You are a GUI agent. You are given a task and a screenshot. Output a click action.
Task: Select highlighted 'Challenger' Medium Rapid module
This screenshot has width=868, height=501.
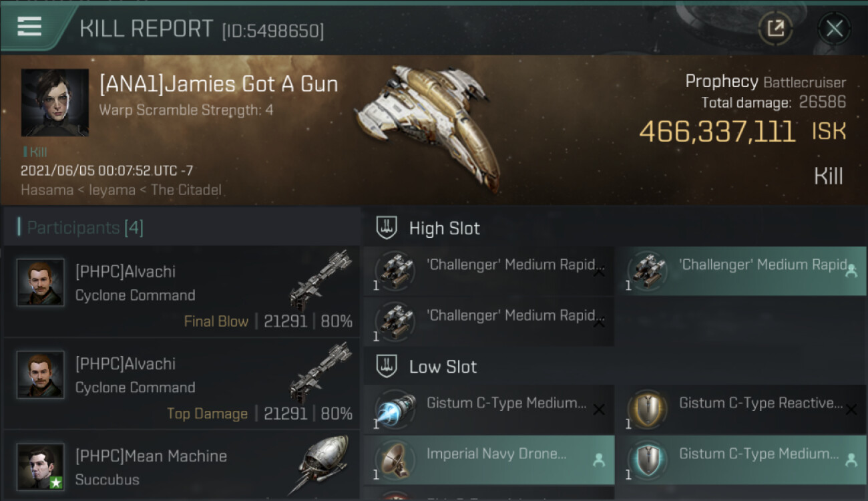point(740,271)
